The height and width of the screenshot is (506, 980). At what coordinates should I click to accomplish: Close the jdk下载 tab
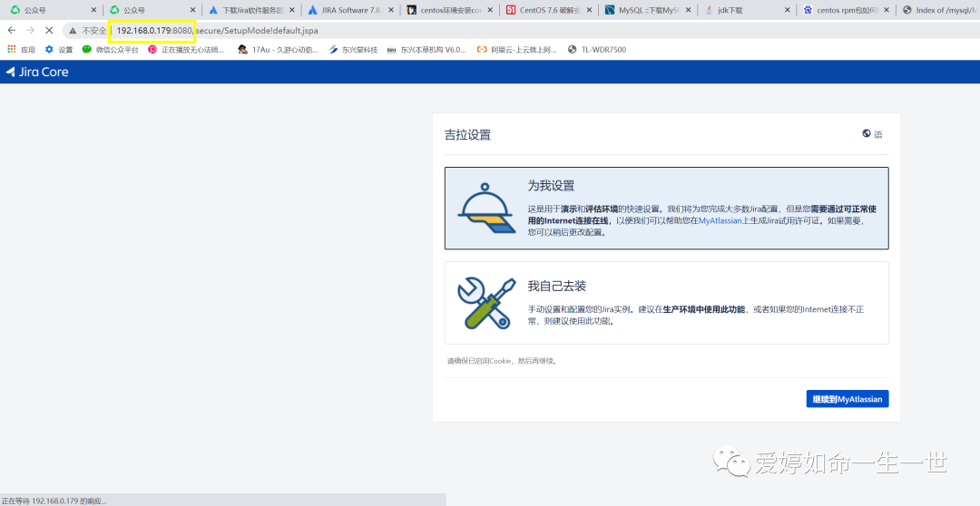pyautogui.click(x=788, y=10)
